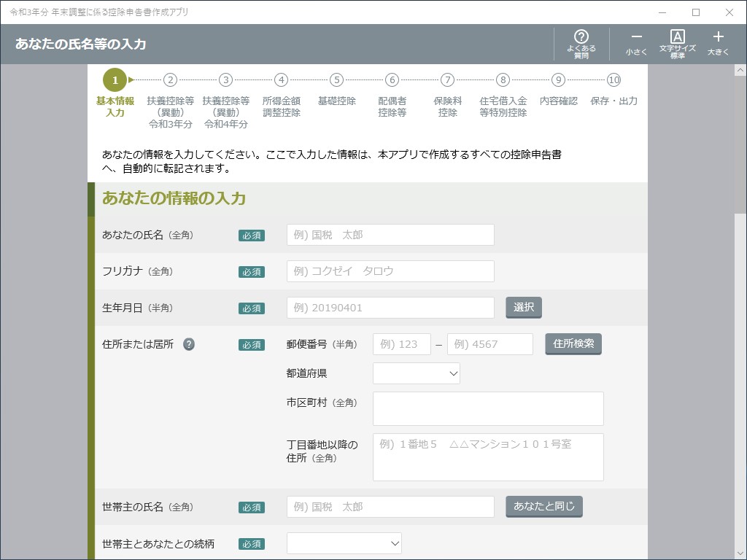
Task: Switch to step ③ 扶養控除等 令和4年分
Action: 226,80
